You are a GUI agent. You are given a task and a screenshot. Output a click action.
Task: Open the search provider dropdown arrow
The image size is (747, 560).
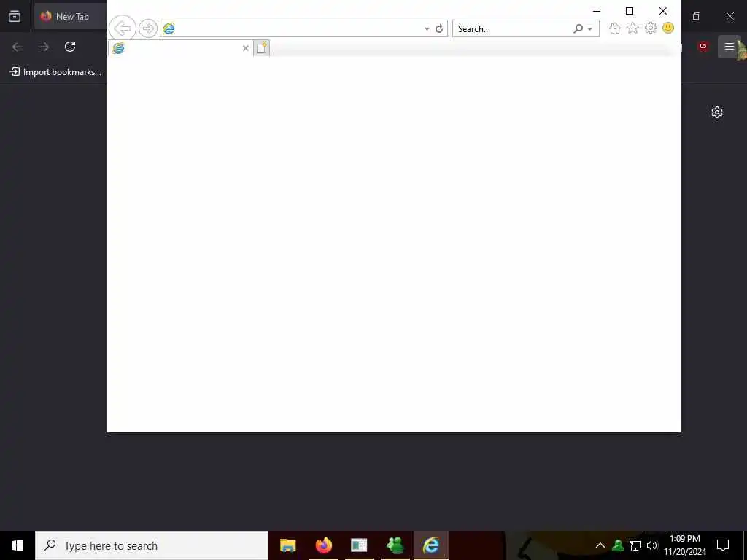(x=589, y=29)
